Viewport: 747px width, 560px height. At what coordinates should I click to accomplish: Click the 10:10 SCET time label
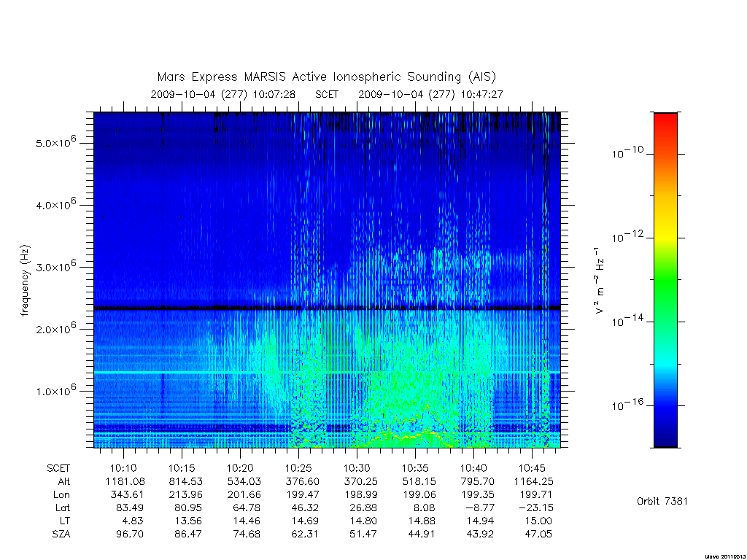(123, 468)
